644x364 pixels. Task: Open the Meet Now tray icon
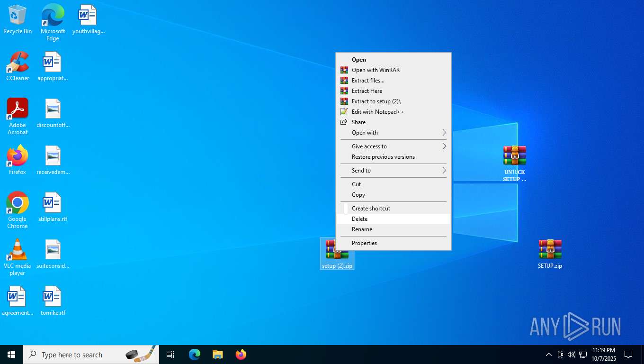pos(560,355)
